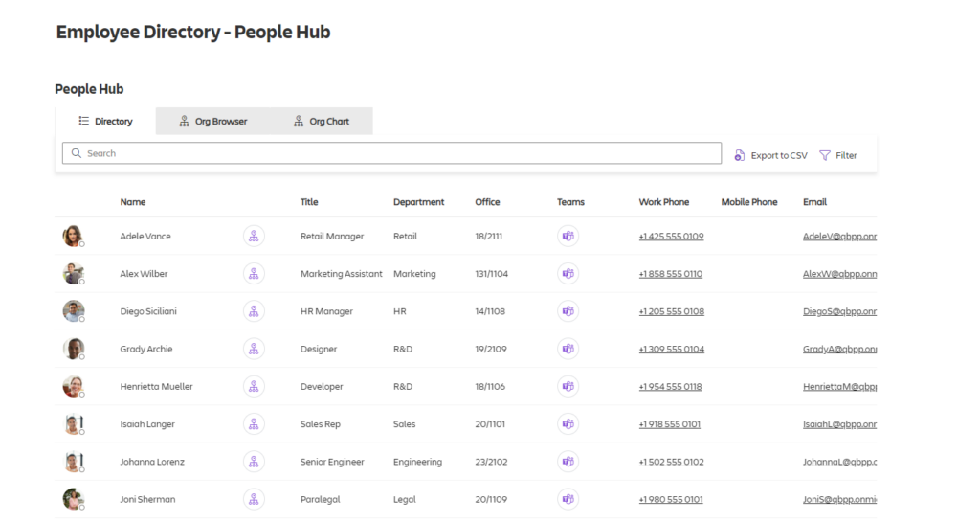Screen dimensions: 980x523
Task: Start Teams chat with Henrietta Mueller
Action: (x=568, y=386)
